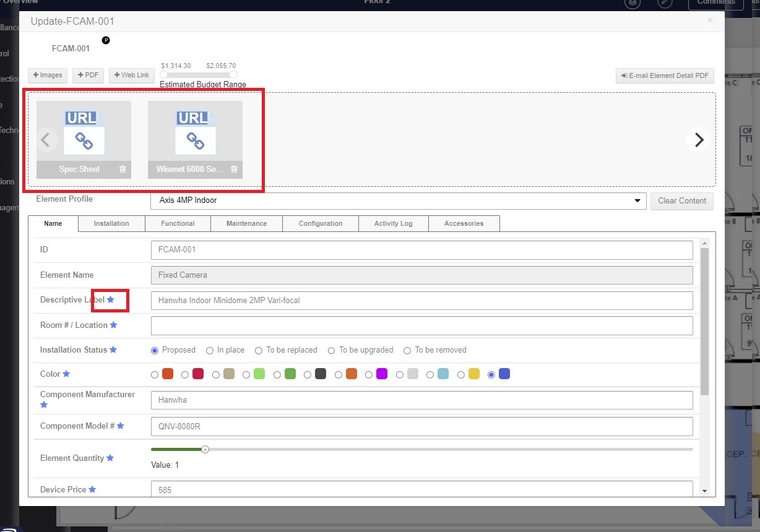Choose In place as installation status
Screen dimensions: 760x532
210,350
